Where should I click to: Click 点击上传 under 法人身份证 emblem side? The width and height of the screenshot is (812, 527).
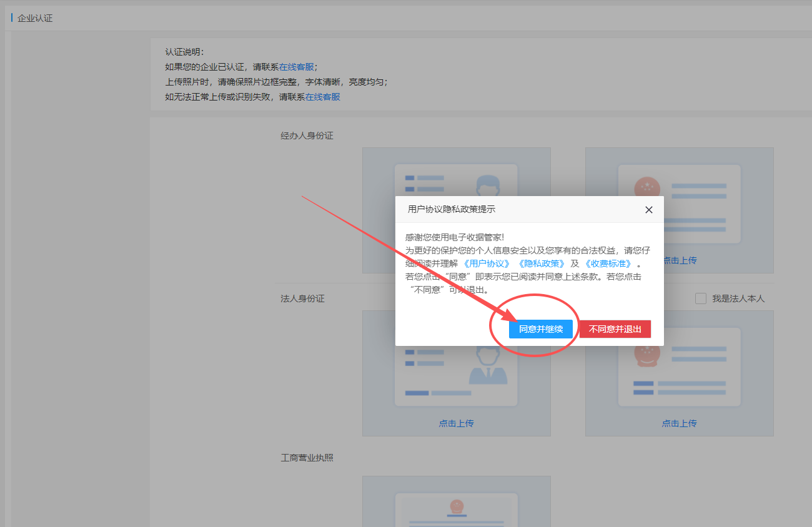point(679,423)
